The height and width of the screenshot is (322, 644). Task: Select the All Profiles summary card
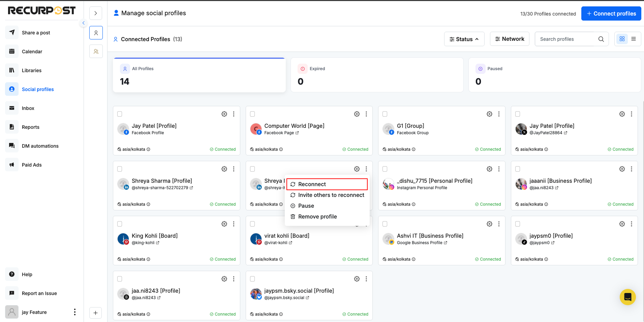(199, 75)
